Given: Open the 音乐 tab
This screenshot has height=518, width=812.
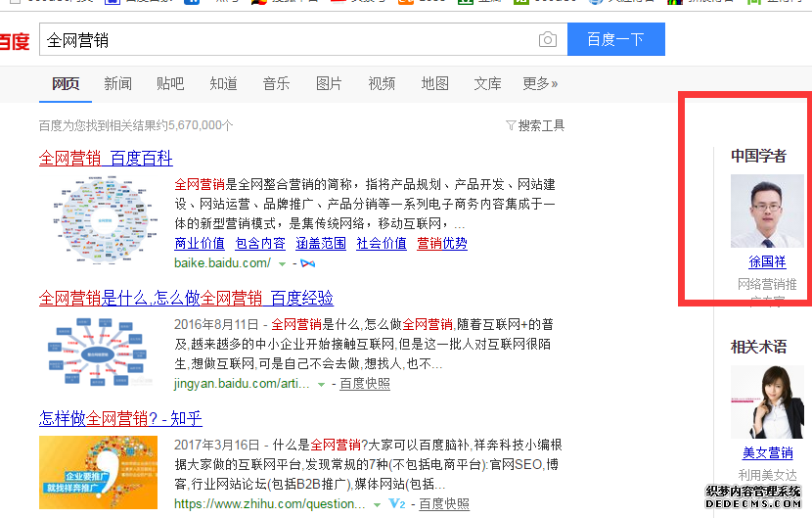Looking at the screenshot, I should 277,83.
